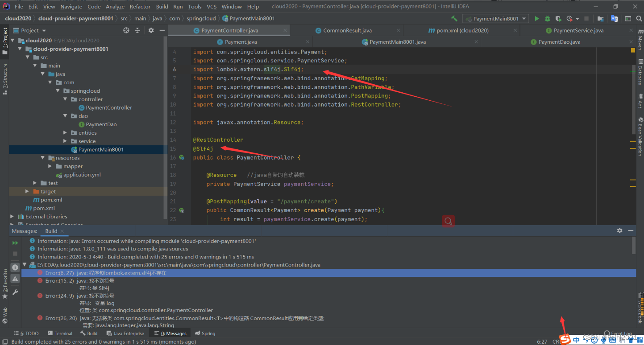
Task: Expand the service package folder
Action: pos(66,141)
